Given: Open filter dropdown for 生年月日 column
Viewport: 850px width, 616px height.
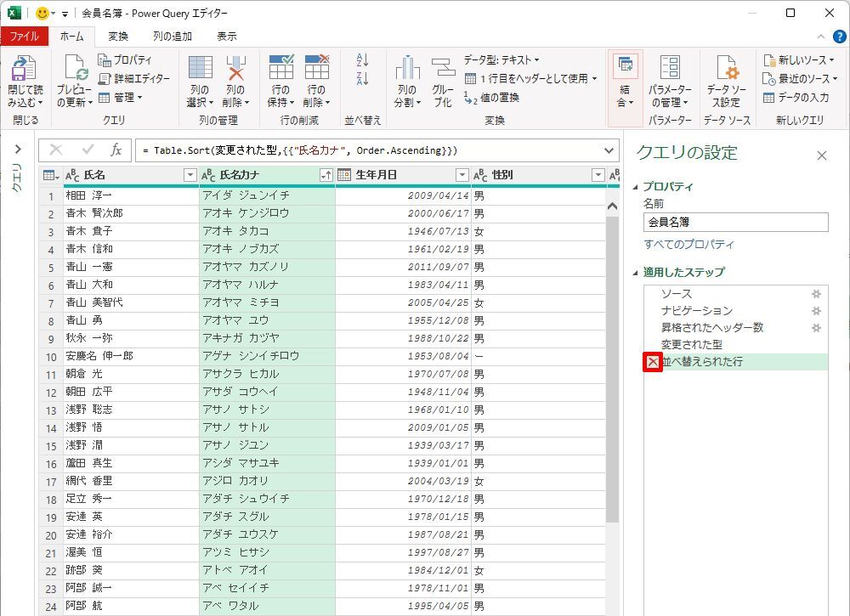Looking at the screenshot, I should [x=462, y=175].
